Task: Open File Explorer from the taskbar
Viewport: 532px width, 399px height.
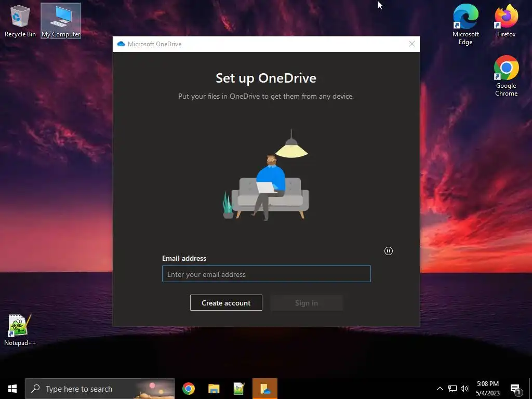Action: coord(214,389)
